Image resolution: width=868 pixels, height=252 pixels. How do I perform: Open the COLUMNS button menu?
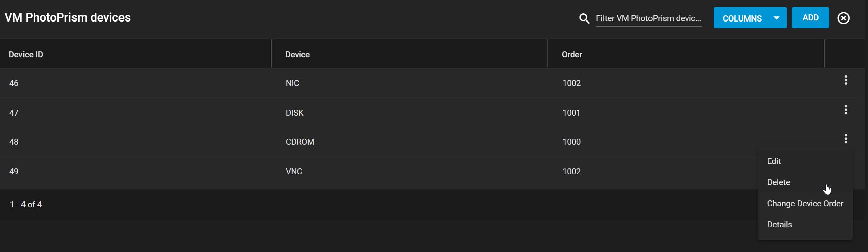tap(750, 18)
